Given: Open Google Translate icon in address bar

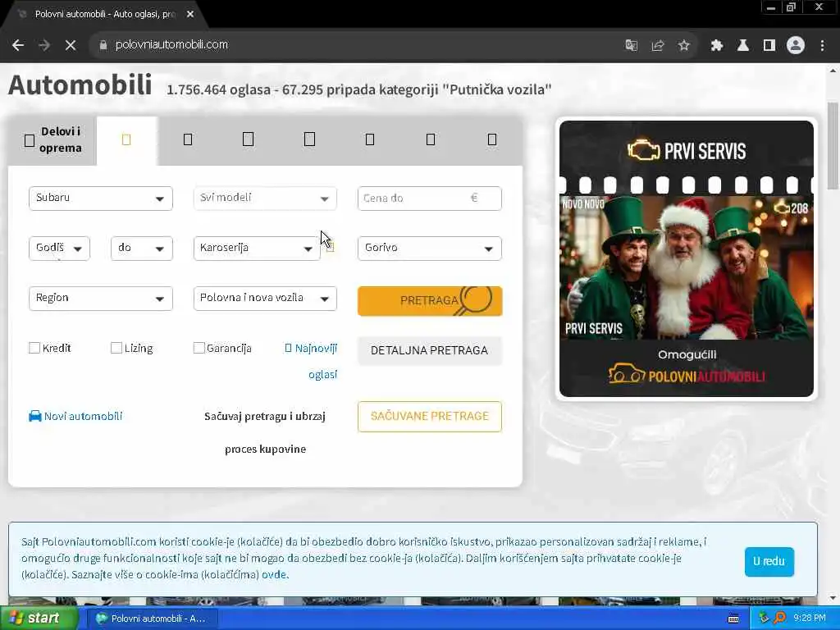Looking at the screenshot, I should [x=631, y=46].
